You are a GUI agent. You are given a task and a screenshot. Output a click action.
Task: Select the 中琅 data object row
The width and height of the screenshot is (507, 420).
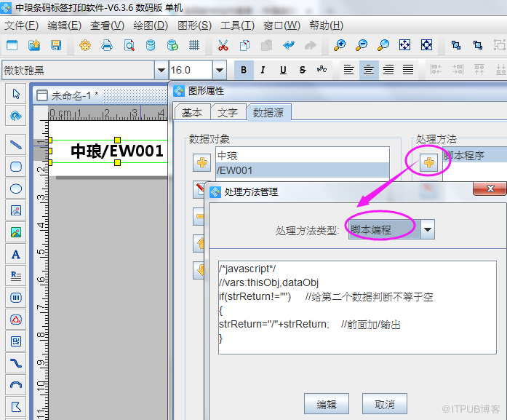point(303,156)
